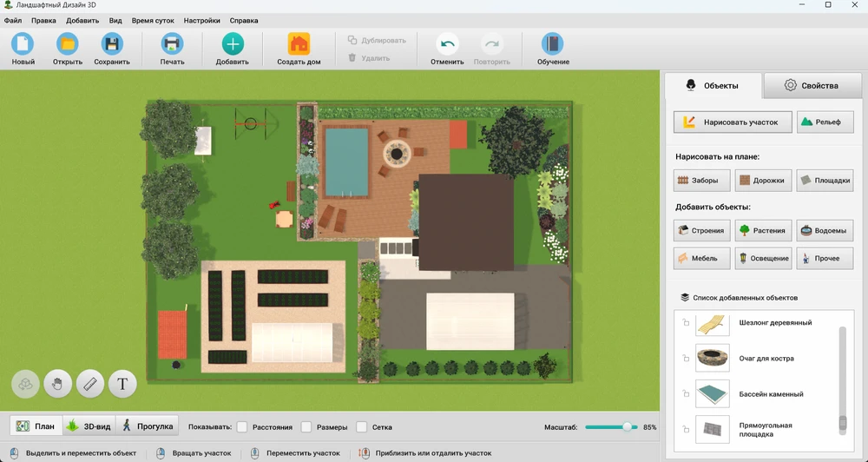Undo with the Отменить arrow icon
This screenshot has height=462, width=868.
(x=447, y=44)
